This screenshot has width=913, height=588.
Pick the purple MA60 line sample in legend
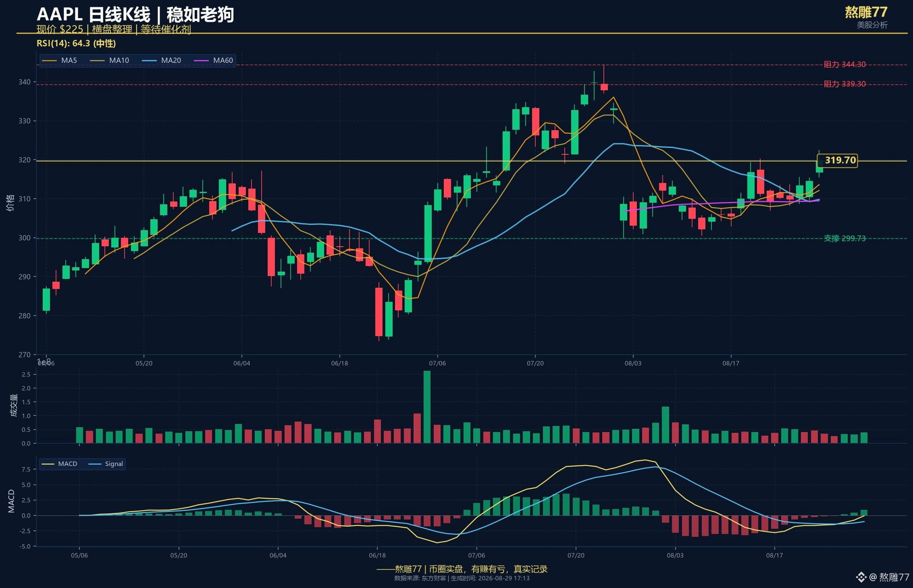tap(201, 60)
